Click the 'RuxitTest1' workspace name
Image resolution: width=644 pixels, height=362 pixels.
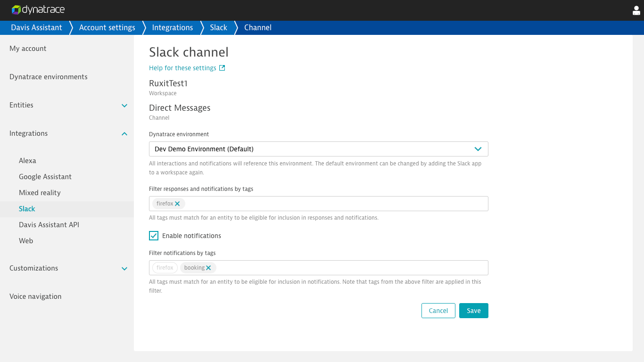pos(168,83)
